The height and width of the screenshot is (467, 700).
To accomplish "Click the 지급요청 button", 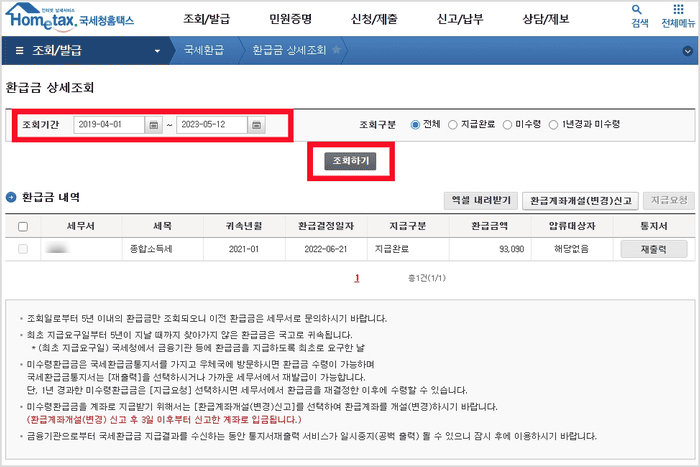I will tap(669, 200).
